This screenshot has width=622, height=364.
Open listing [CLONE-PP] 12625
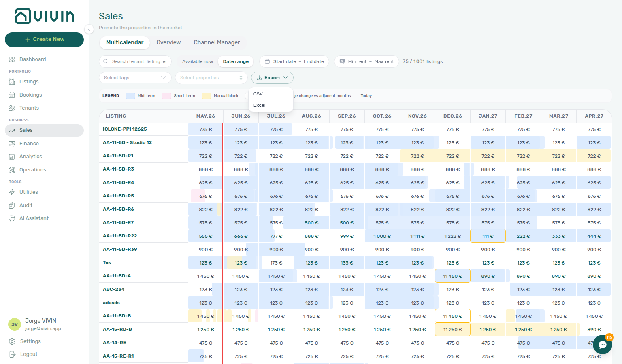[125, 129]
